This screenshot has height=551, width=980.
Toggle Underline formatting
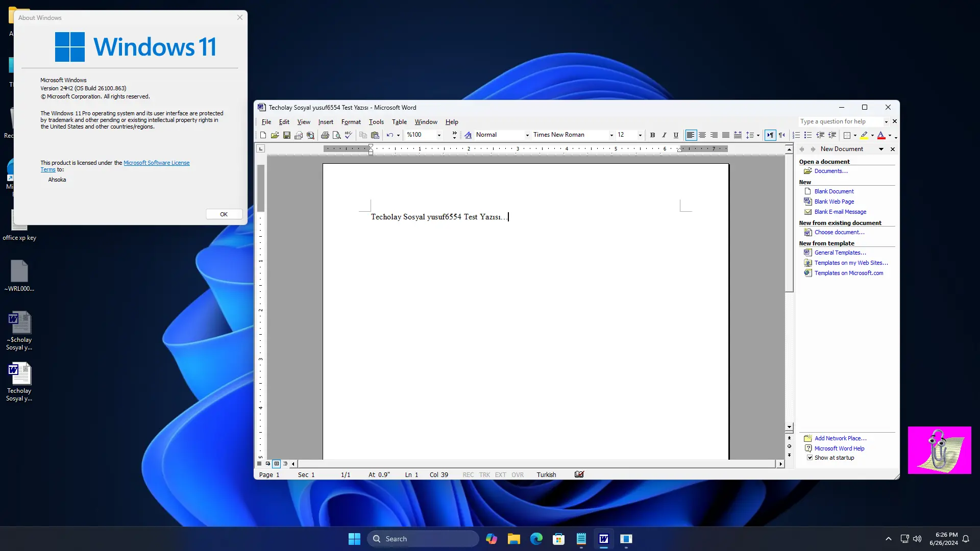(676, 135)
